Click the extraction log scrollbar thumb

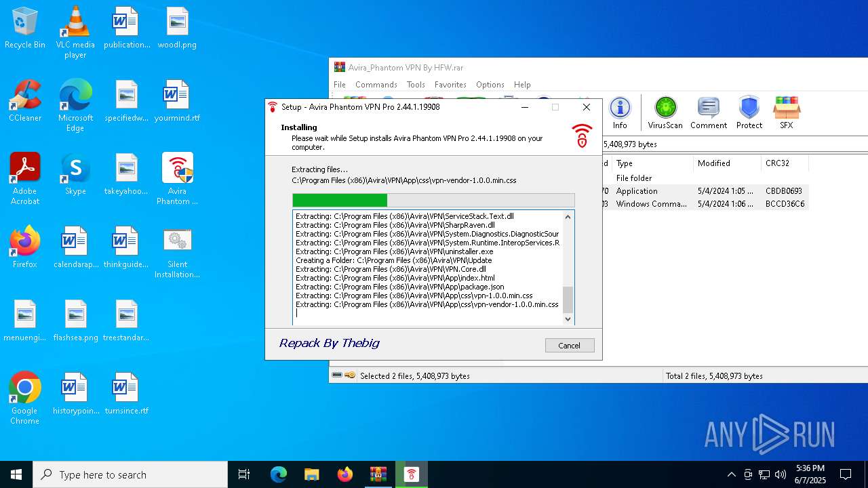568,300
